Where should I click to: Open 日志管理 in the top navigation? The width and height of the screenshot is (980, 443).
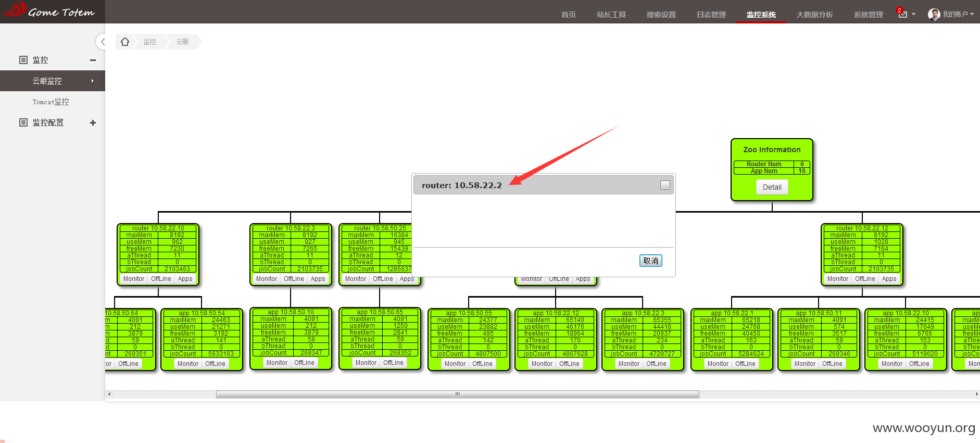pos(711,15)
